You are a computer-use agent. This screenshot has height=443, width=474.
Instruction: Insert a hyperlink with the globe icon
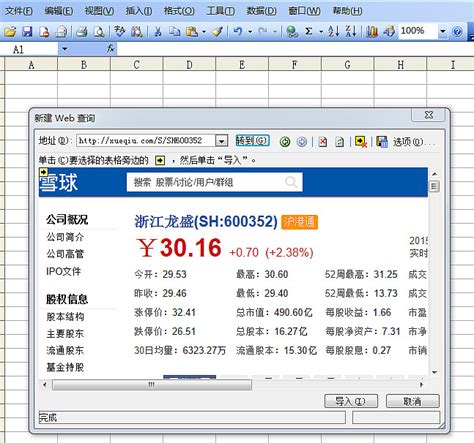pos(292,32)
